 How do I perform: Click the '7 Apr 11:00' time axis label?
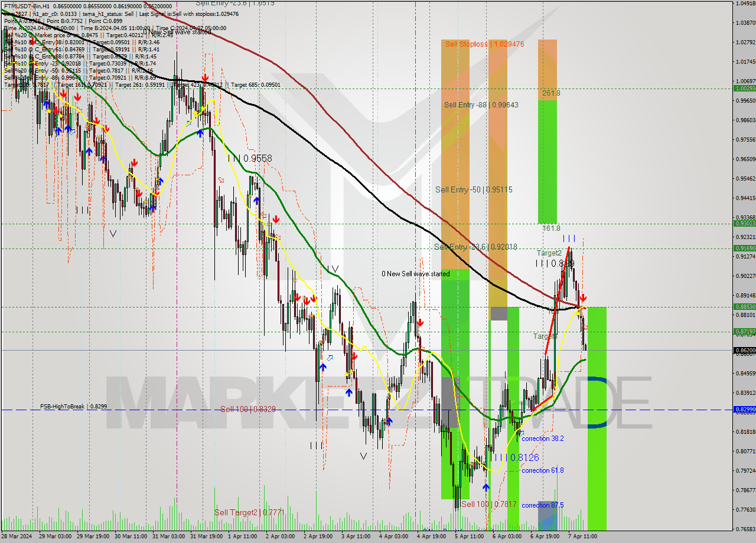(582, 537)
